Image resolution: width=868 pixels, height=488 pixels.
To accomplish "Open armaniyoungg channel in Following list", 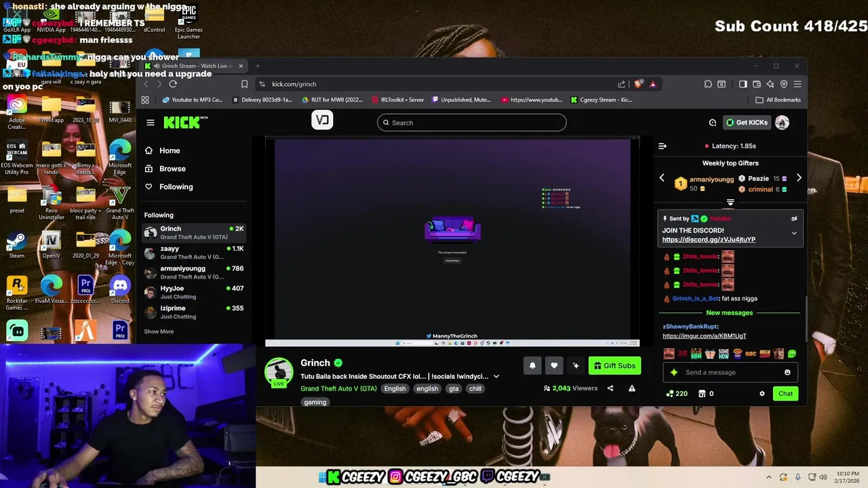I will [193, 272].
